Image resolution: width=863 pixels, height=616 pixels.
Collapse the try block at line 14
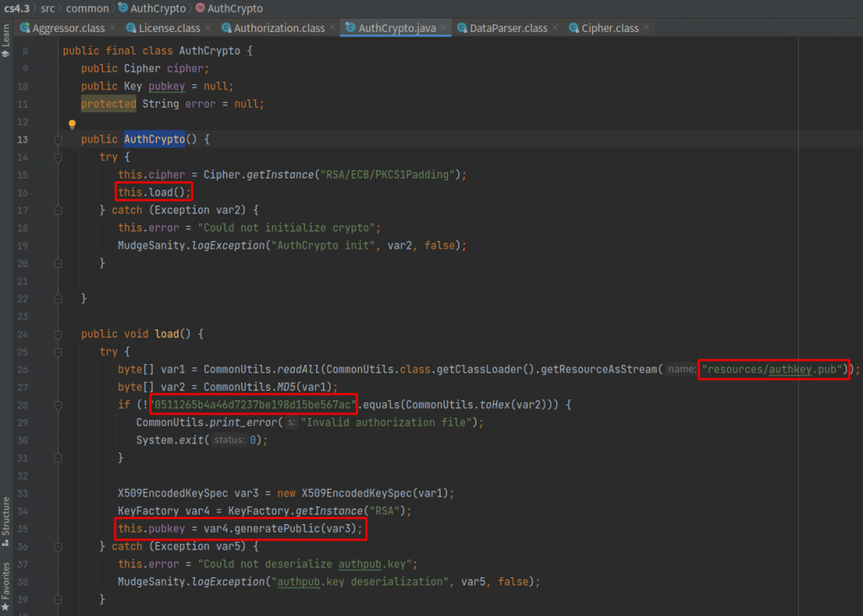coord(58,157)
